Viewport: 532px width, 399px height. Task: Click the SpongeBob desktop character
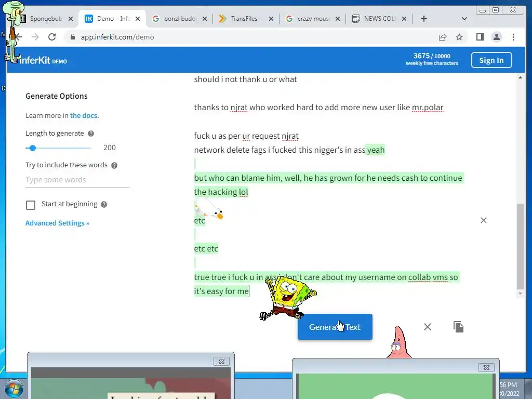288,298
